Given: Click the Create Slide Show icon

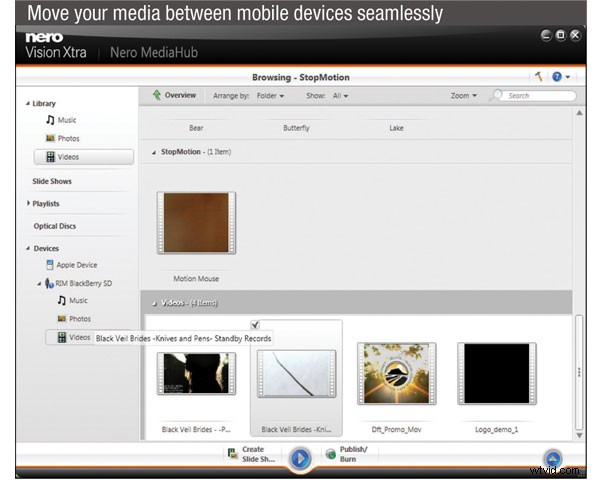Looking at the screenshot, I should point(233,454).
